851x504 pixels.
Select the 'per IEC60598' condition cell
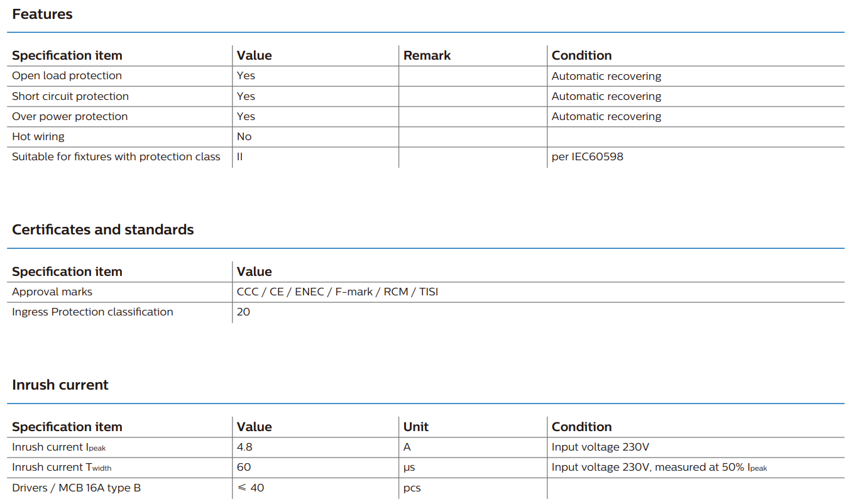click(x=587, y=156)
